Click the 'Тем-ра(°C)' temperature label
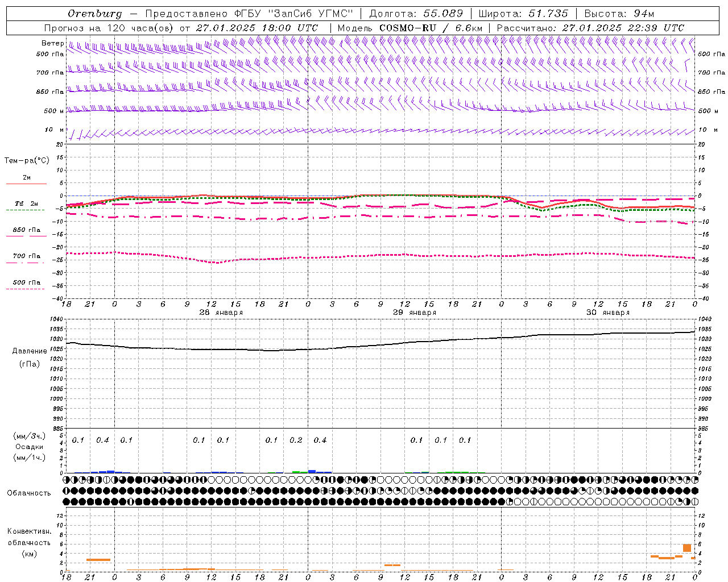 click(27, 161)
